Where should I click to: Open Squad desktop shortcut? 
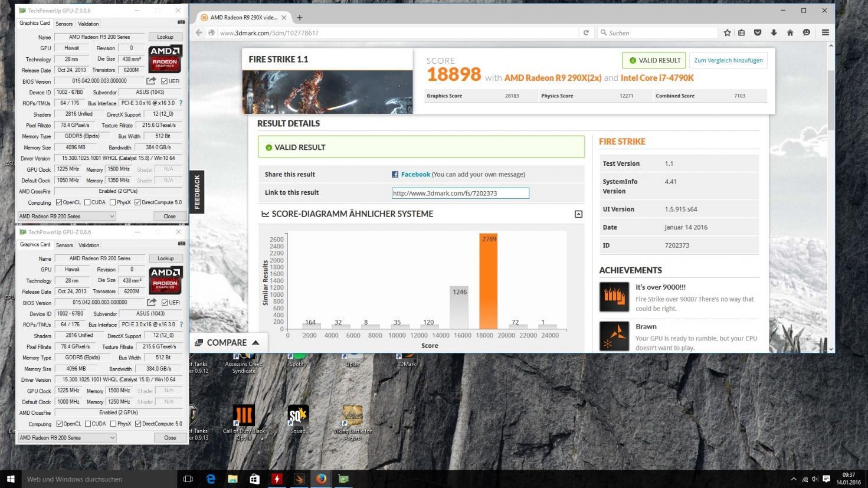pyautogui.click(x=297, y=420)
